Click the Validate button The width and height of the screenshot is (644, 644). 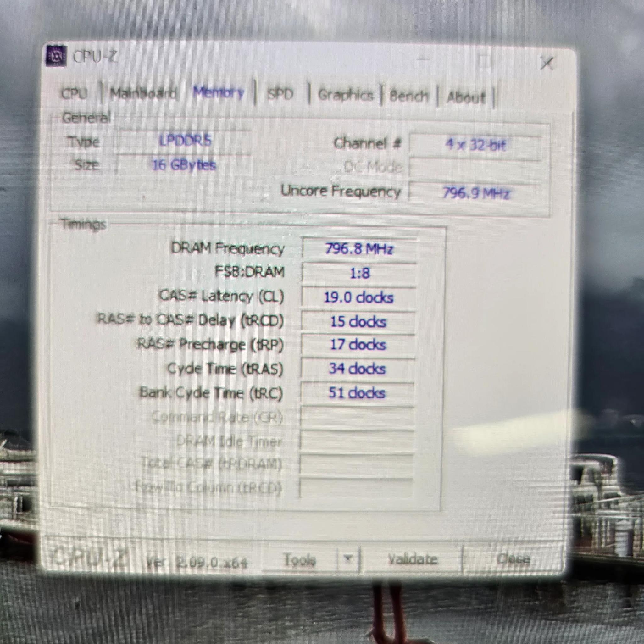click(413, 559)
